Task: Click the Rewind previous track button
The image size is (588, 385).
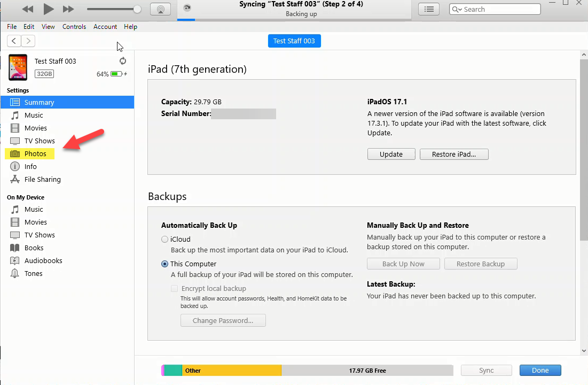Action: click(28, 9)
